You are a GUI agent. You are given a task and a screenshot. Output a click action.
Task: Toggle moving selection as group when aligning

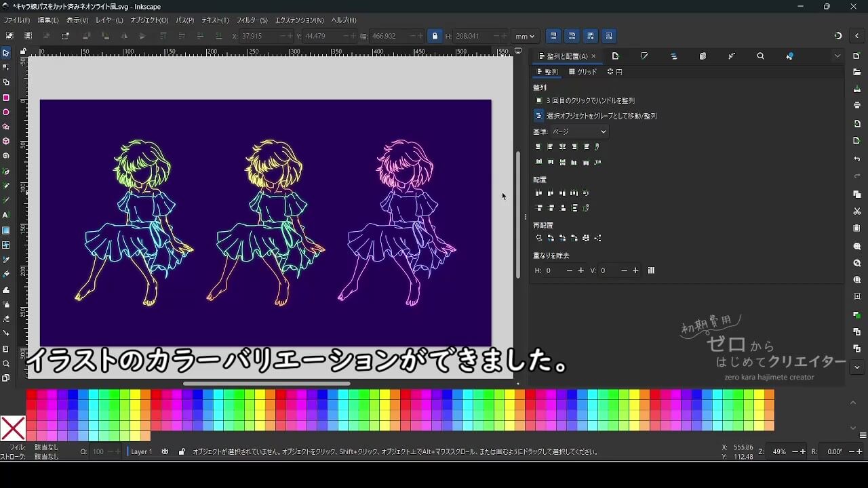[x=539, y=116]
